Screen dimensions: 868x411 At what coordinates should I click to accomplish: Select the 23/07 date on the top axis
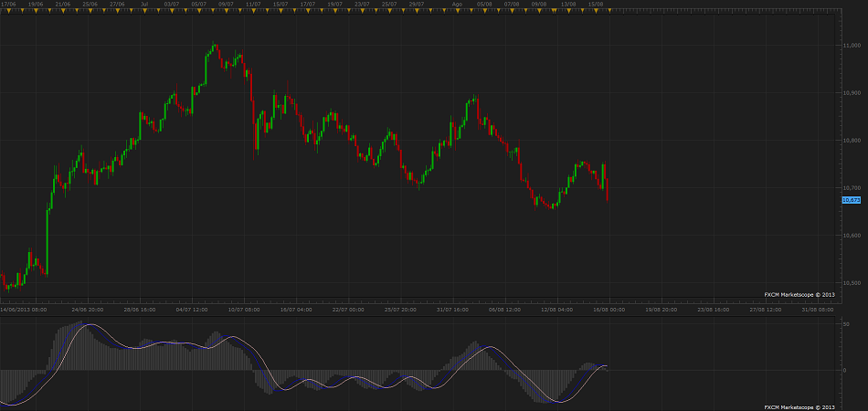coord(363,5)
